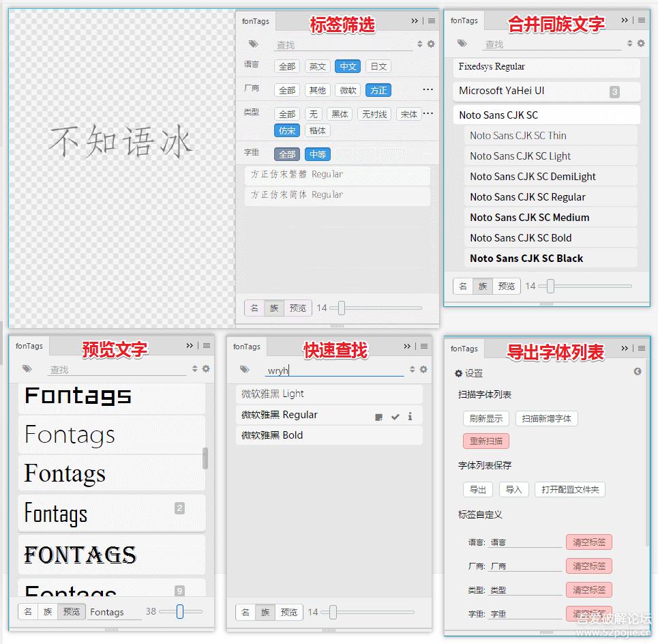Screen dimensions: 658x644
Task: Open the gear settings icon in the fonTags panel
Action: pyautogui.click(x=430, y=44)
